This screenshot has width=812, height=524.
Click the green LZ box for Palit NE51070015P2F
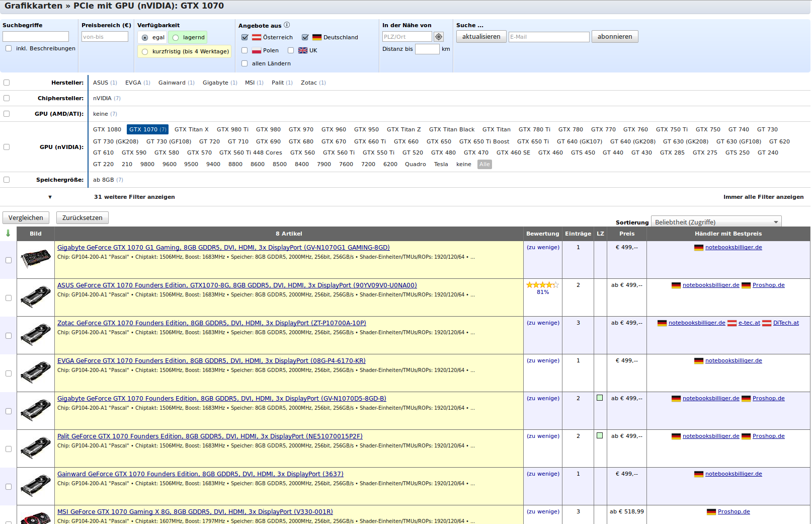600,435
